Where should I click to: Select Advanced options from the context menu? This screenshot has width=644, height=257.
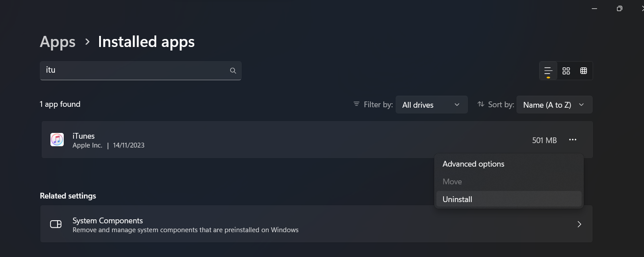tap(473, 164)
